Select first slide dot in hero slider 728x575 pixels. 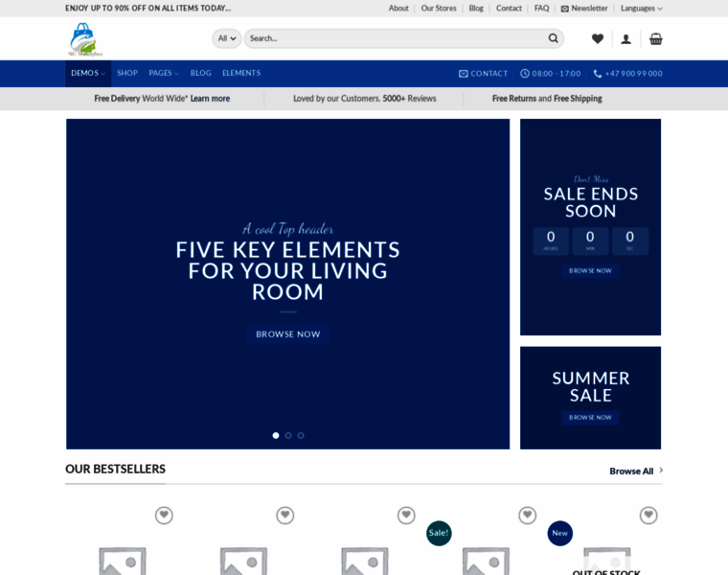(276, 435)
